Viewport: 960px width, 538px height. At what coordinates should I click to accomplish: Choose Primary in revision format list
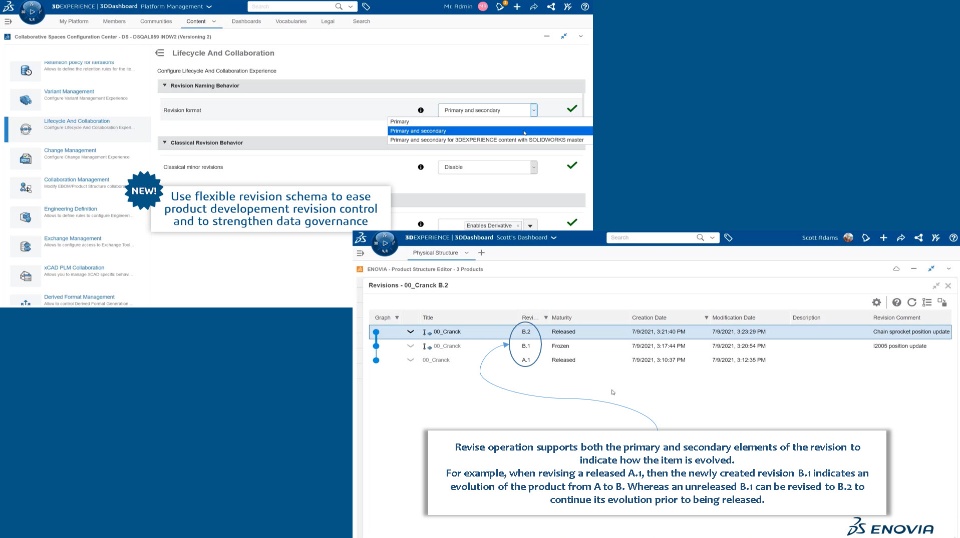coord(490,122)
